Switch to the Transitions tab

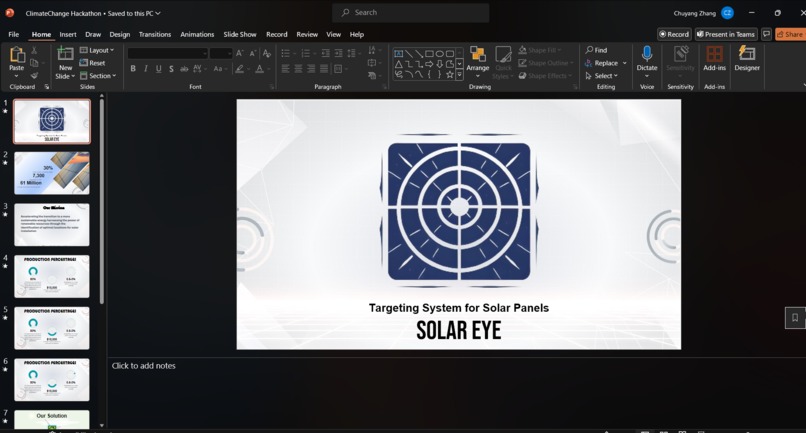(155, 34)
